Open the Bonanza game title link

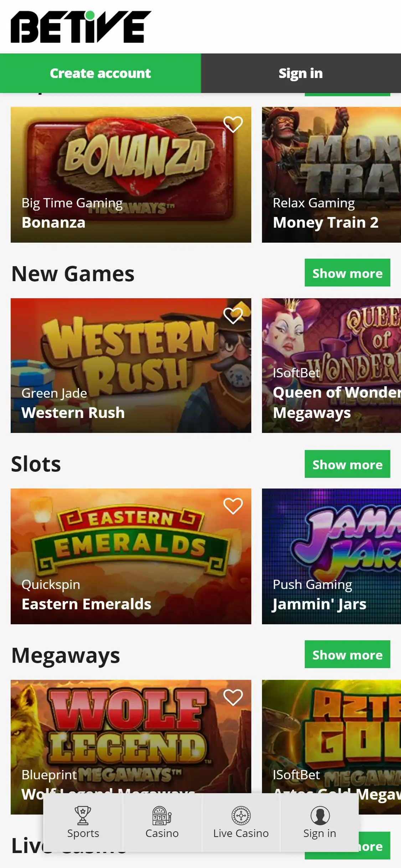pos(53,222)
